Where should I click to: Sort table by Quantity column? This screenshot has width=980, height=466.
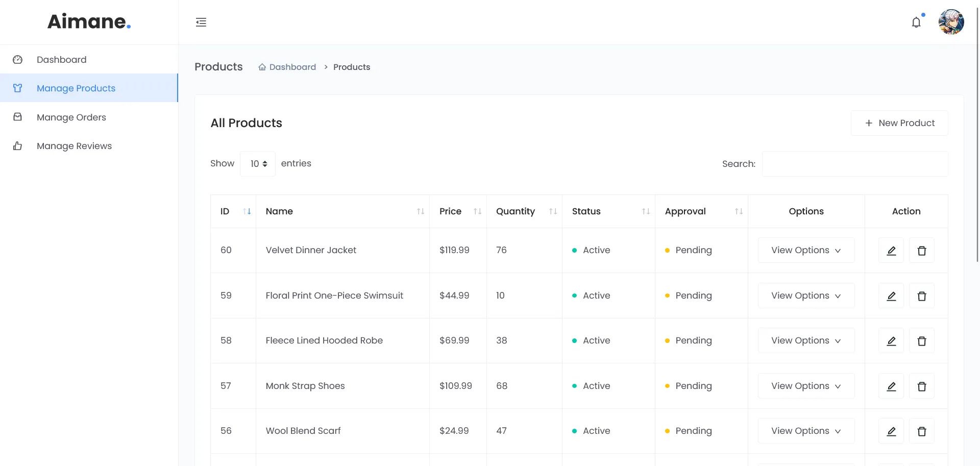(x=524, y=211)
